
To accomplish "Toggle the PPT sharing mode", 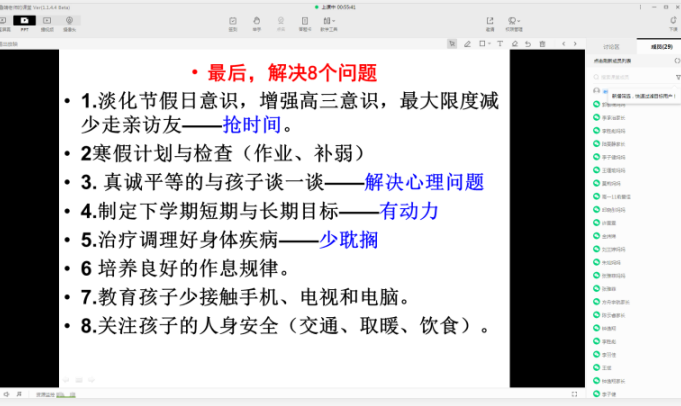I will click(x=23, y=21).
